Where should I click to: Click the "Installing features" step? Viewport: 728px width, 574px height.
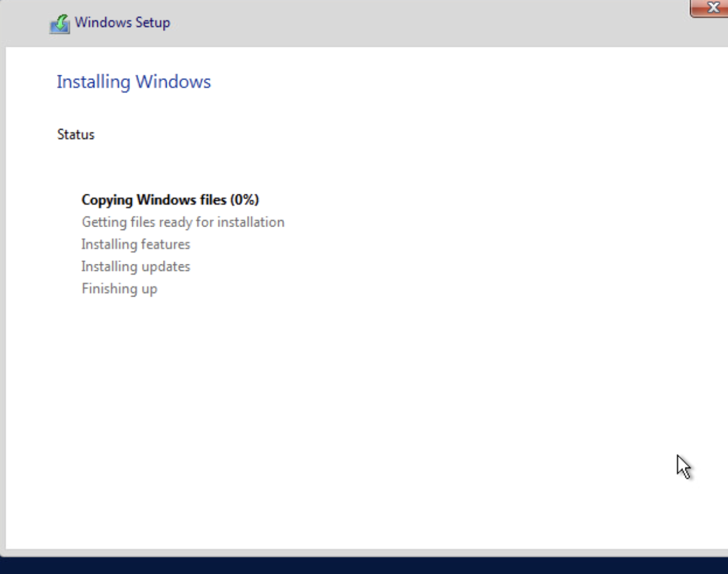point(135,244)
